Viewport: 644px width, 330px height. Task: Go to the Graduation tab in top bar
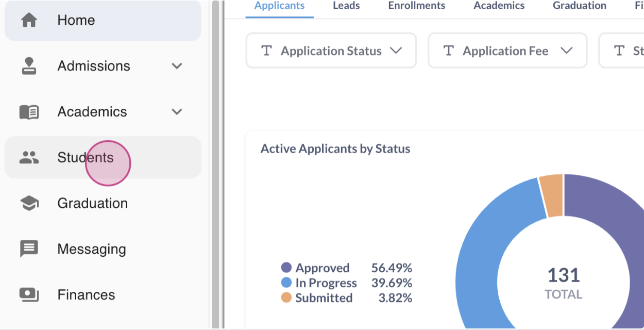point(580,6)
